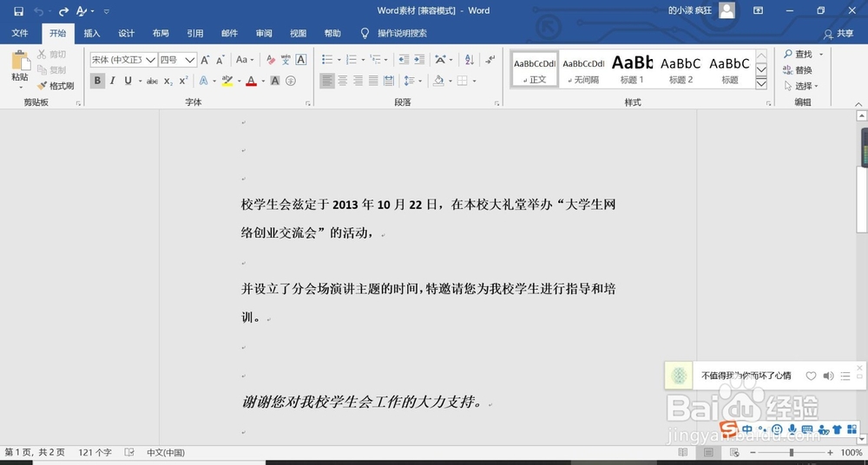Open the font size dropdown (四号)
The width and height of the screenshot is (868, 465).
tap(190, 60)
